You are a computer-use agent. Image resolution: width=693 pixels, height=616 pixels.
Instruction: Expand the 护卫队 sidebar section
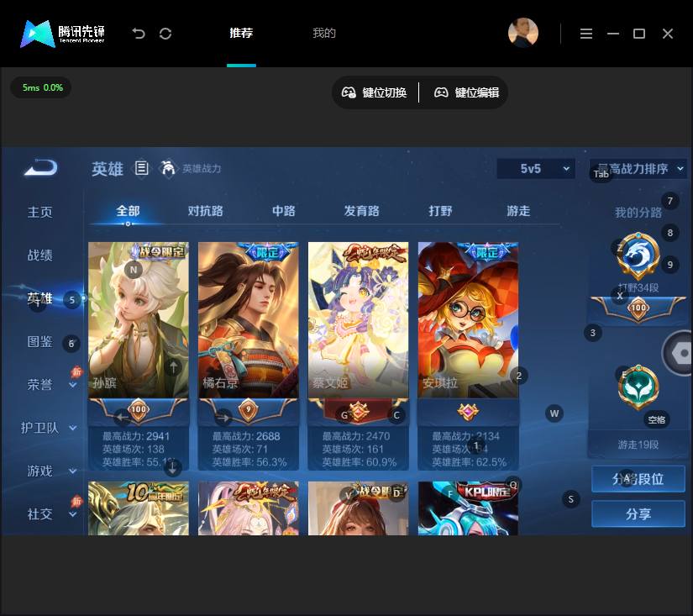pyautogui.click(x=49, y=428)
